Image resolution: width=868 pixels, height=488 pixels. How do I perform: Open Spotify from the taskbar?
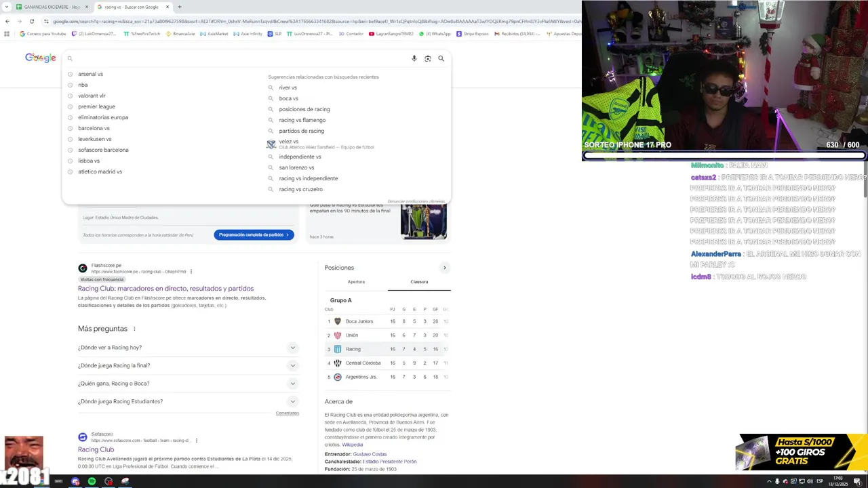click(92, 481)
